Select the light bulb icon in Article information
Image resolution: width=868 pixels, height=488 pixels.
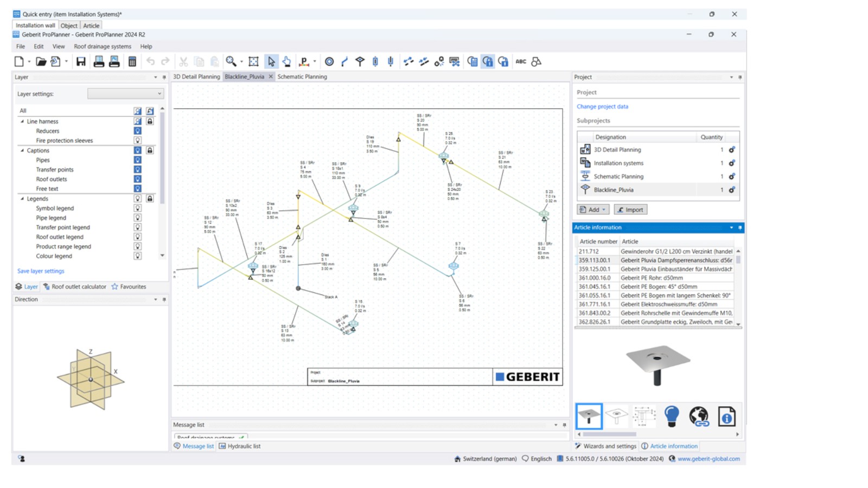672,416
